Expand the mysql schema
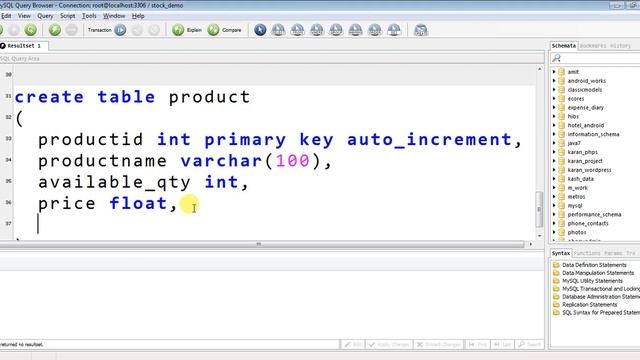This screenshot has width=640, height=360. pyautogui.click(x=554, y=205)
